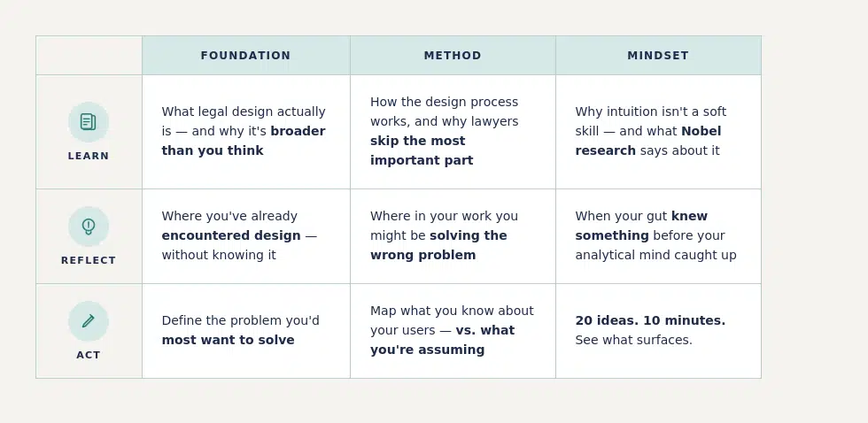Select the FOUNDATION column header

[246, 55]
